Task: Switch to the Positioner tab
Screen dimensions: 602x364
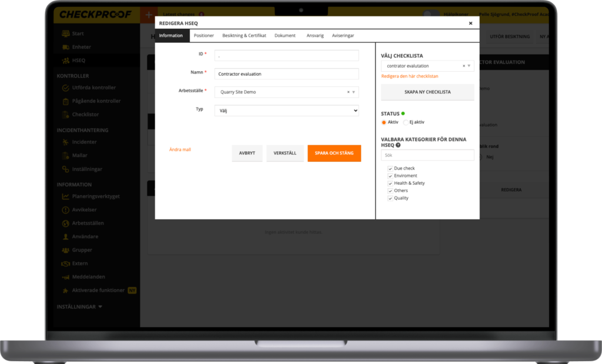Action: [x=204, y=36]
